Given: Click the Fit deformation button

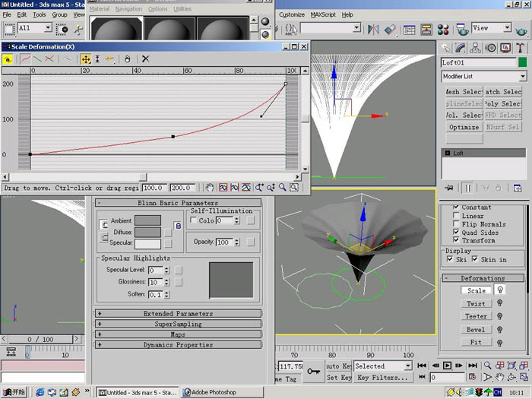Looking at the screenshot, I should (x=476, y=342).
